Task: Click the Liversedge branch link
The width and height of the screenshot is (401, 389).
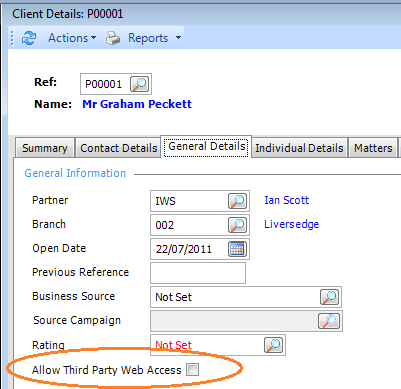Action: click(x=292, y=224)
